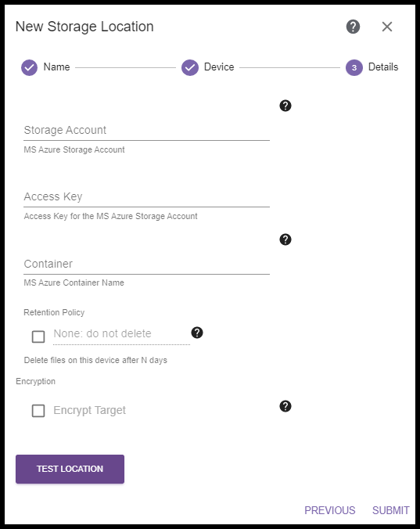
Task: Click the Storage Account input field
Action: click(146, 130)
